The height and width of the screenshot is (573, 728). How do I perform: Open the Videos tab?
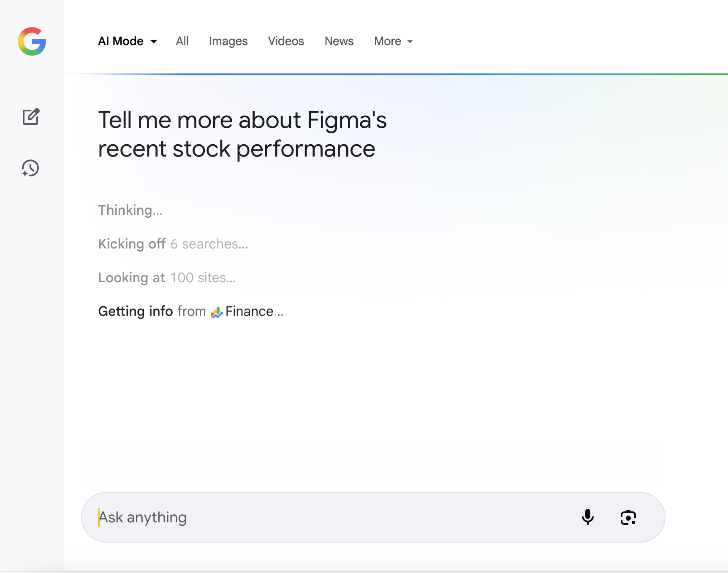click(286, 41)
